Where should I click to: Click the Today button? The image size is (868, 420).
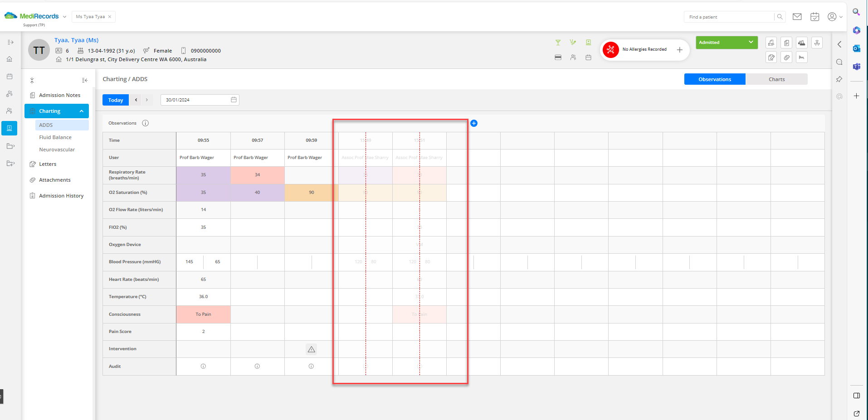pos(116,100)
